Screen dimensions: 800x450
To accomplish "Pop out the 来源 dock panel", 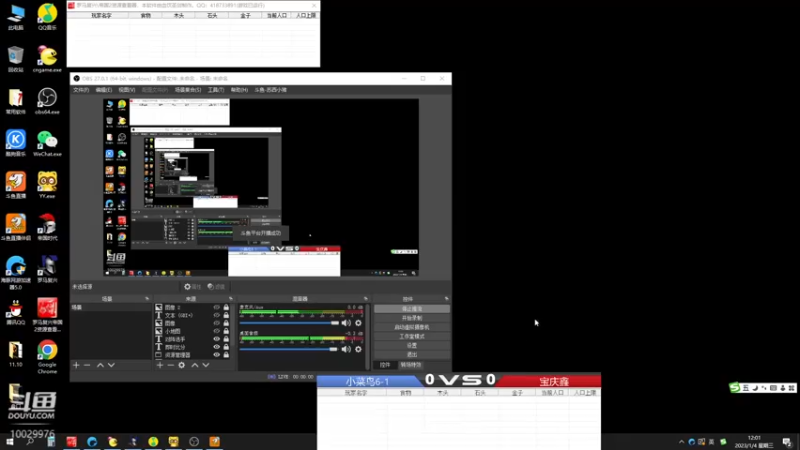I will [x=231, y=299].
